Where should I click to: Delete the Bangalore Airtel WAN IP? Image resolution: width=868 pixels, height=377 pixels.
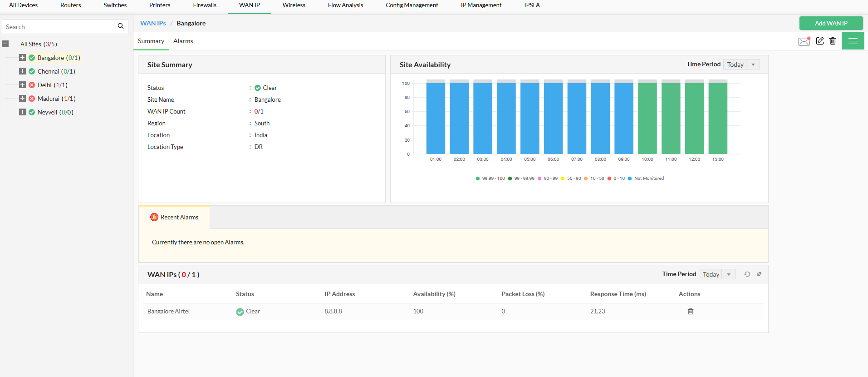pos(690,311)
